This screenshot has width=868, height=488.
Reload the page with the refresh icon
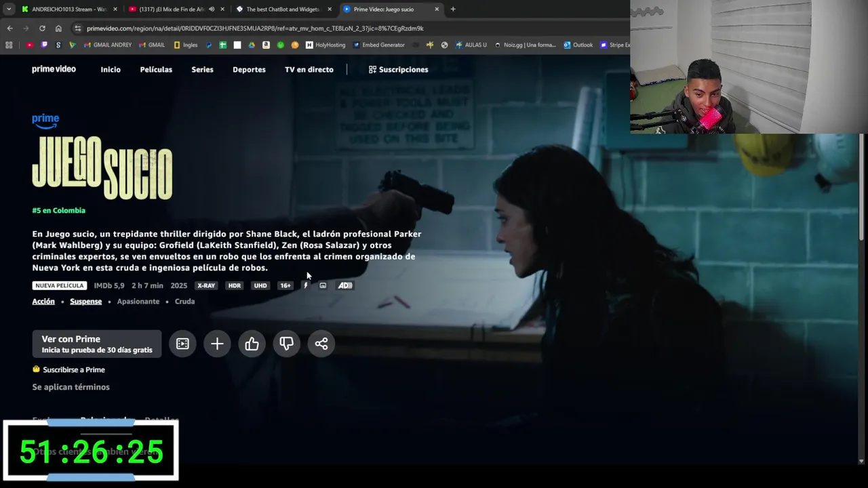point(42,28)
